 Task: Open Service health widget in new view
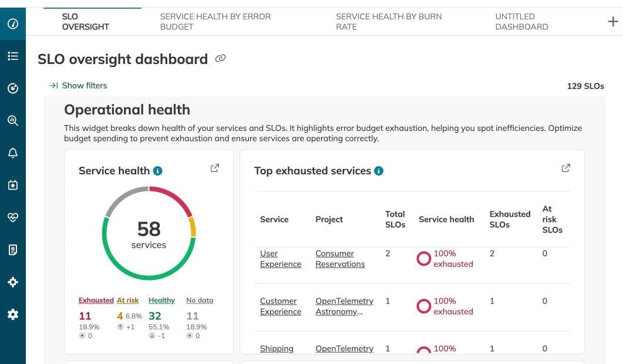[x=214, y=168]
